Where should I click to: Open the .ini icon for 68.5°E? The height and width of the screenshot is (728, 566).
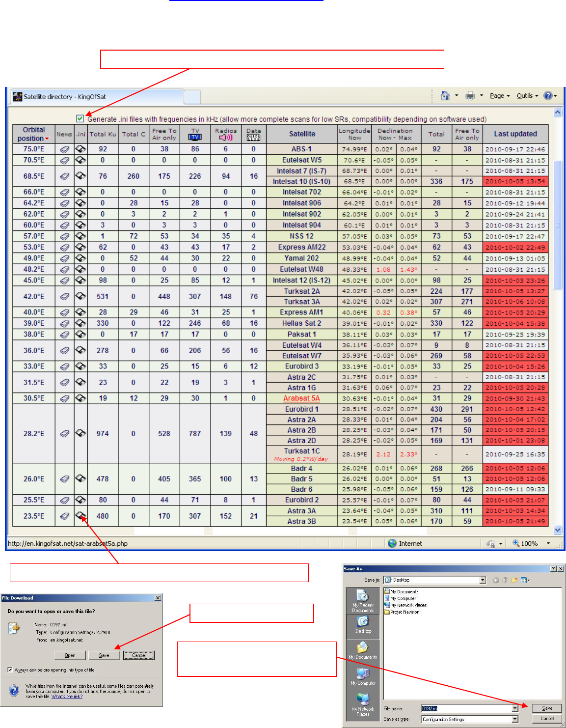(81, 176)
